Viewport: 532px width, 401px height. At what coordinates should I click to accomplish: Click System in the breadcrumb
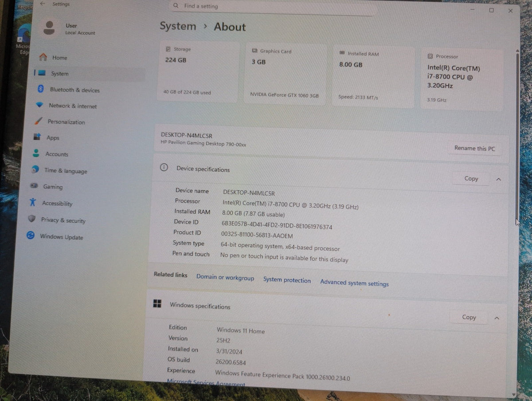(178, 26)
